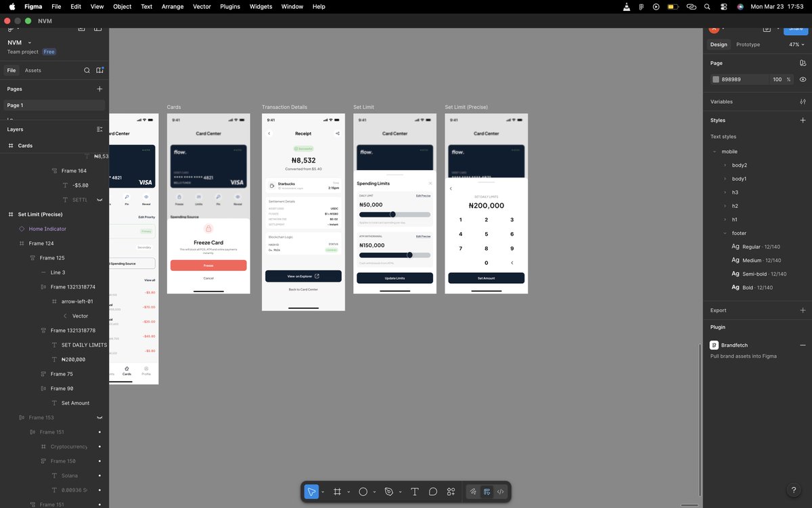Open the Help question mark button
The image size is (812, 508).
pos(794,490)
